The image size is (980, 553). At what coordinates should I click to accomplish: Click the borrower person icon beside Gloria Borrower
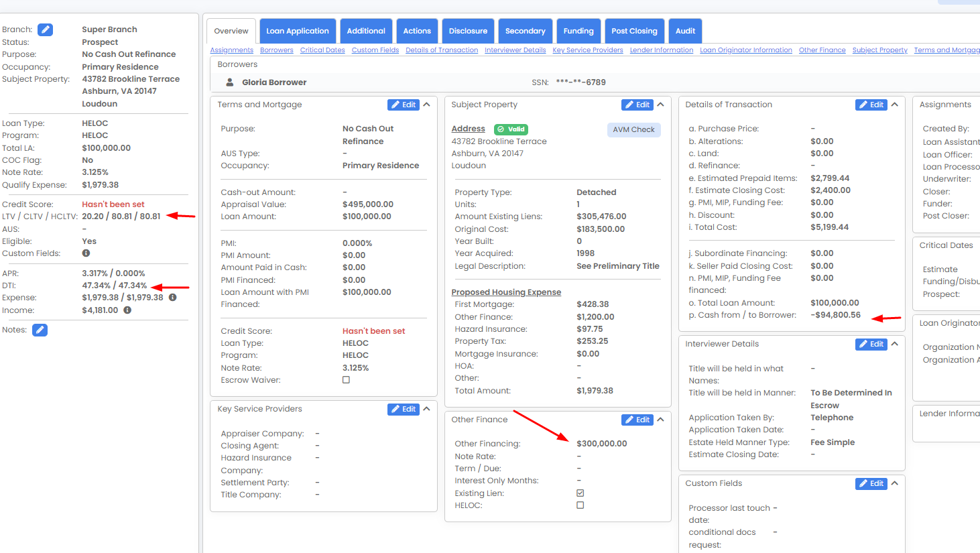[x=230, y=82]
